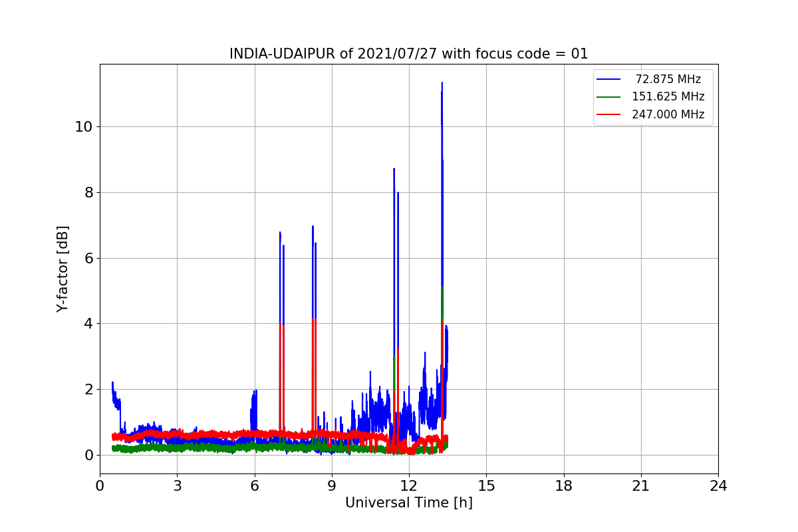
Task: Click y-axis tick label 2
Action: (88, 390)
